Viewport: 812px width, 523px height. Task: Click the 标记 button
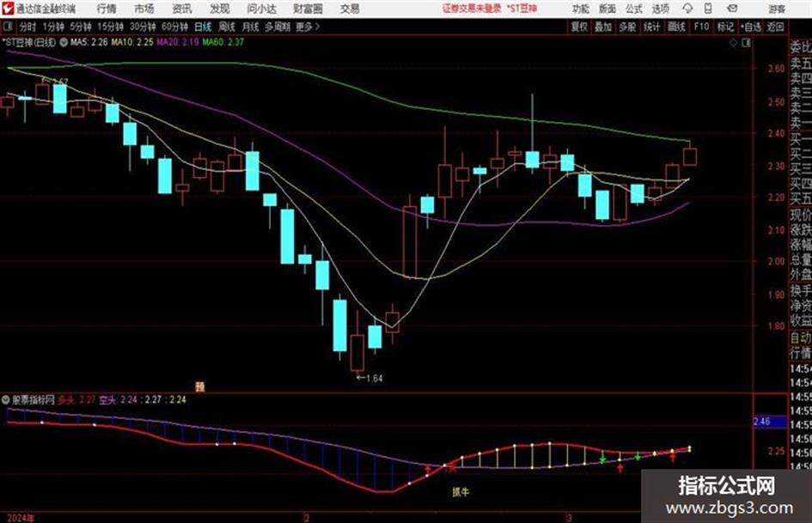(x=725, y=27)
